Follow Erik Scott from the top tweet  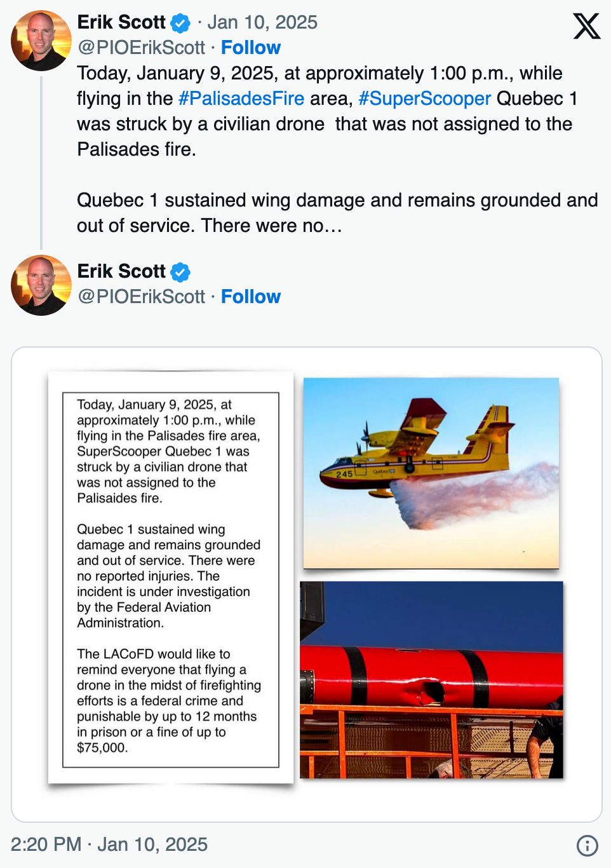pyautogui.click(x=251, y=48)
